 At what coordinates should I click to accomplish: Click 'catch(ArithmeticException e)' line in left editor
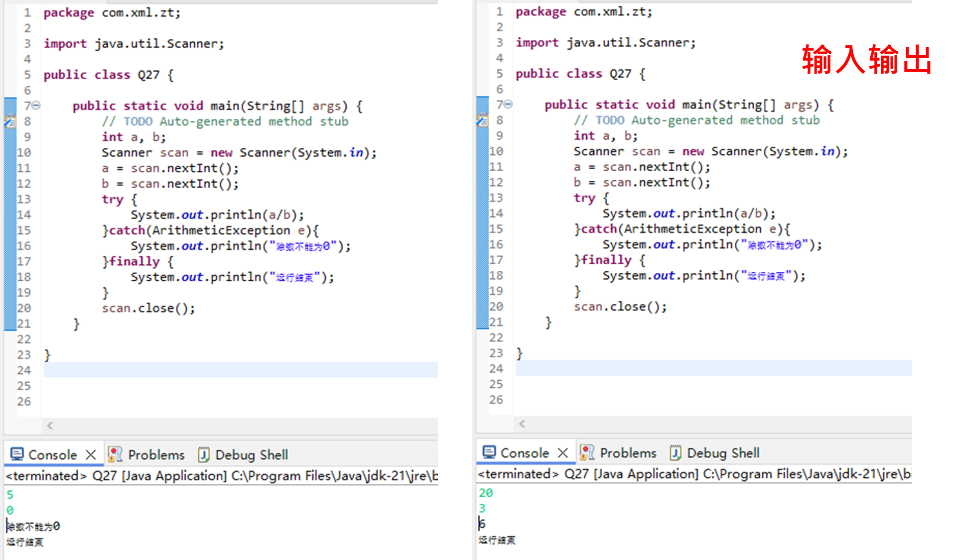[210, 230]
